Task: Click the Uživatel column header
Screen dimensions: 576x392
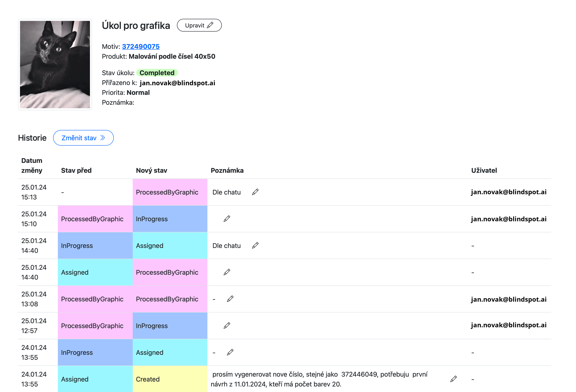Action: click(484, 171)
